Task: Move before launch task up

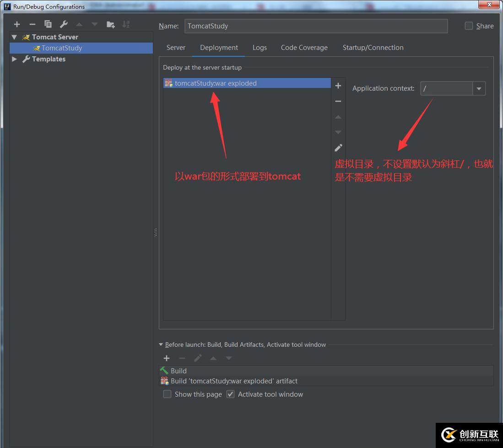Action: [x=213, y=358]
